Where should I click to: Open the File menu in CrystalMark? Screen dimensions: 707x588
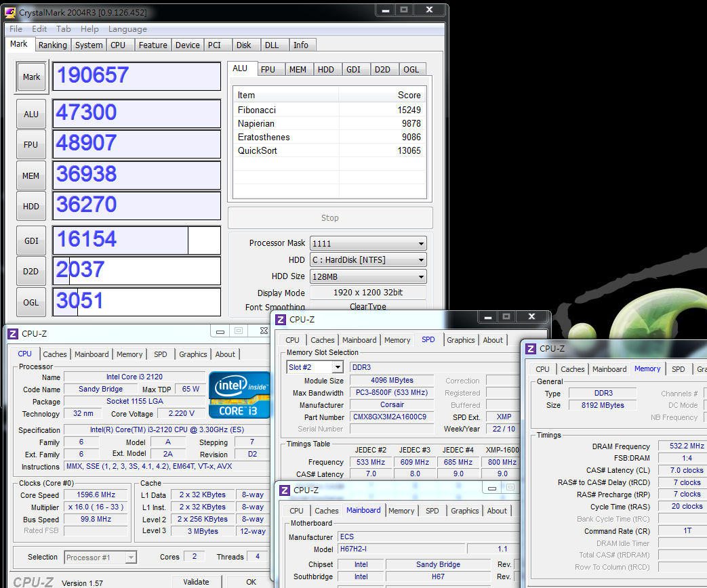(x=16, y=29)
